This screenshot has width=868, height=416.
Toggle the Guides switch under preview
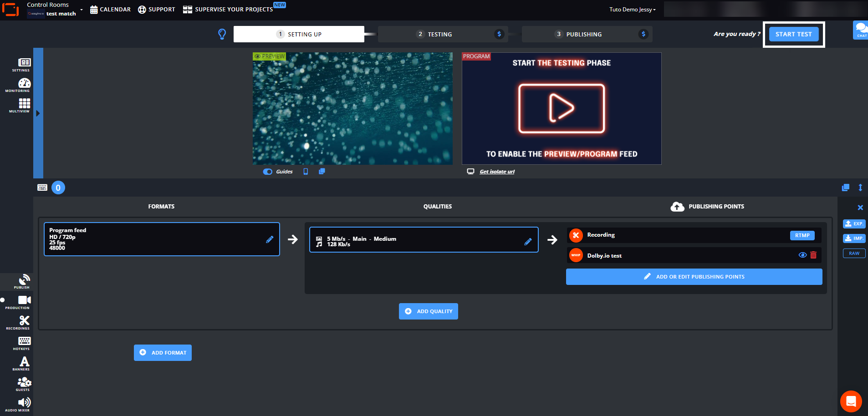pos(268,172)
